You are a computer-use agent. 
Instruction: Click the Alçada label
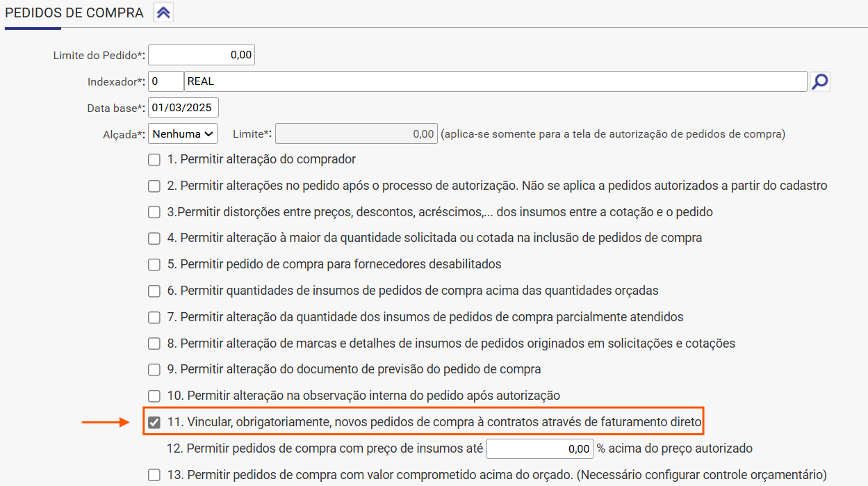(124, 135)
